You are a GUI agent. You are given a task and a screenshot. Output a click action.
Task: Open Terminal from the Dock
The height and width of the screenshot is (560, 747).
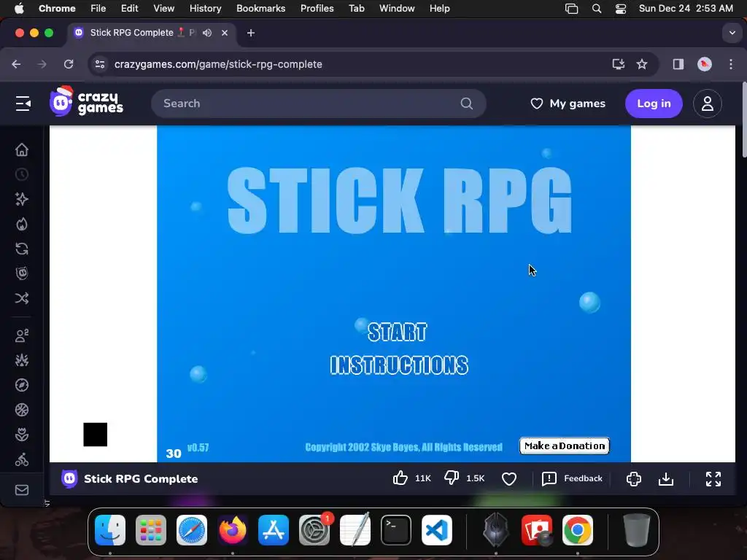[x=396, y=530]
